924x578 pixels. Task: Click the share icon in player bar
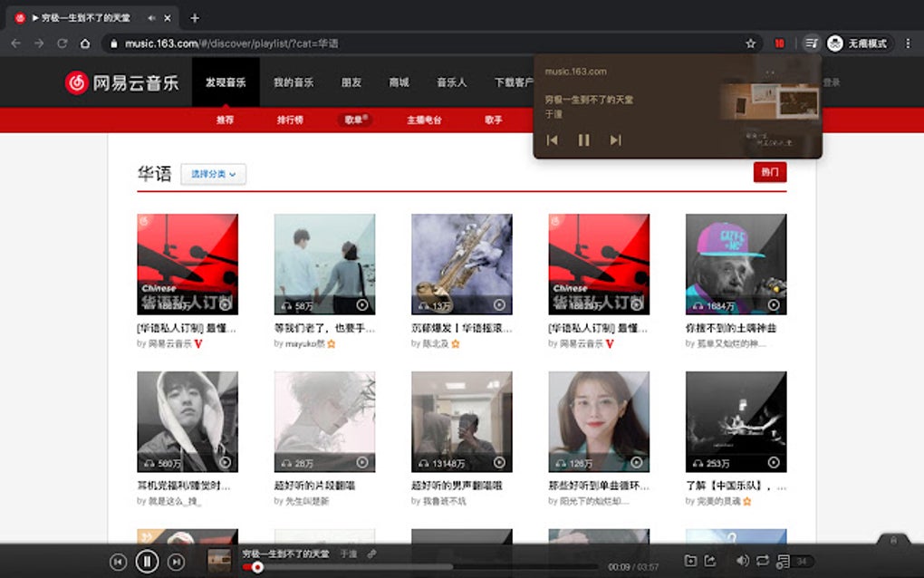[710, 561]
